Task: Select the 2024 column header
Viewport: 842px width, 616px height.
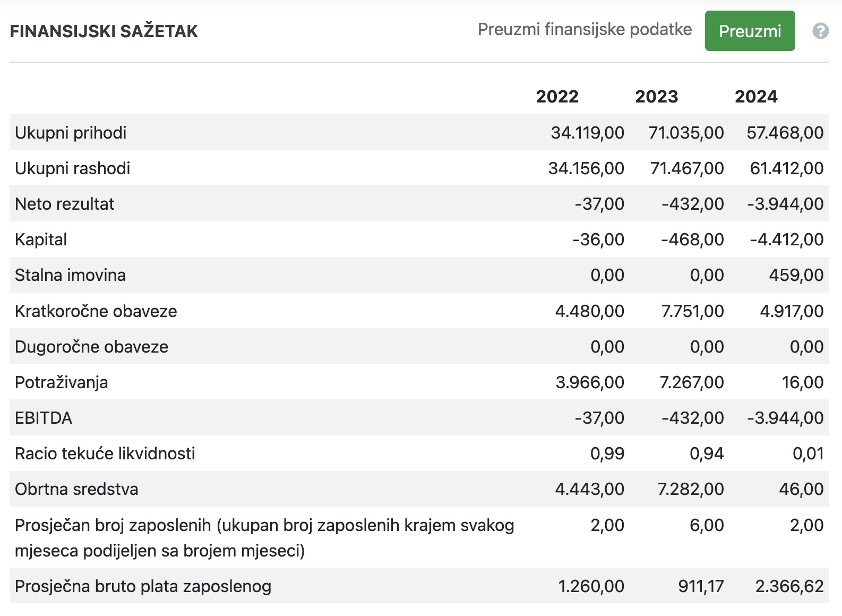Action: tap(756, 97)
